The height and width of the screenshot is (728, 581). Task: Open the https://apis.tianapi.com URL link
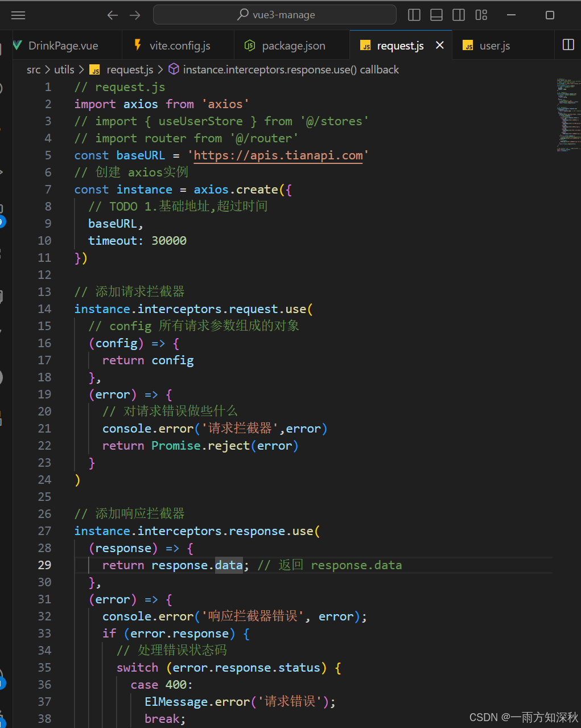point(278,155)
